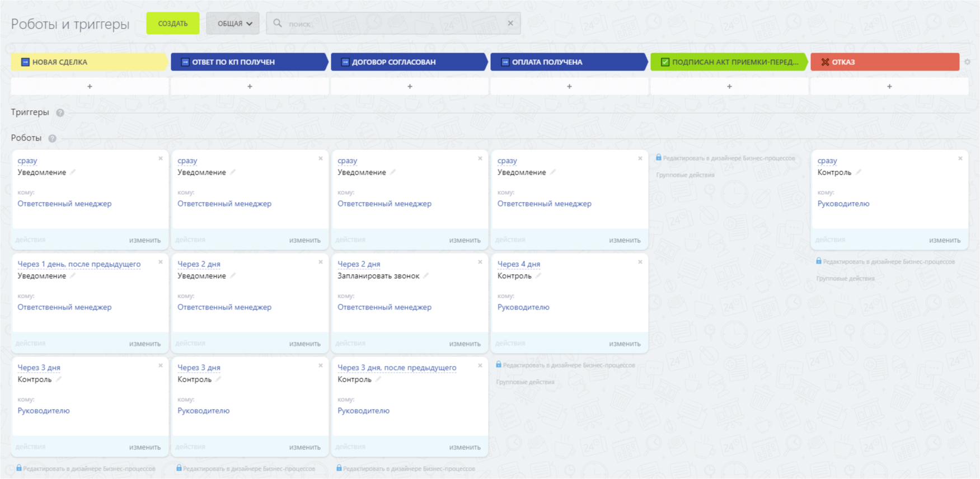980x479 pixels.
Task: Select the red ОТКАЗ stage header
Action: click(885, 62)
